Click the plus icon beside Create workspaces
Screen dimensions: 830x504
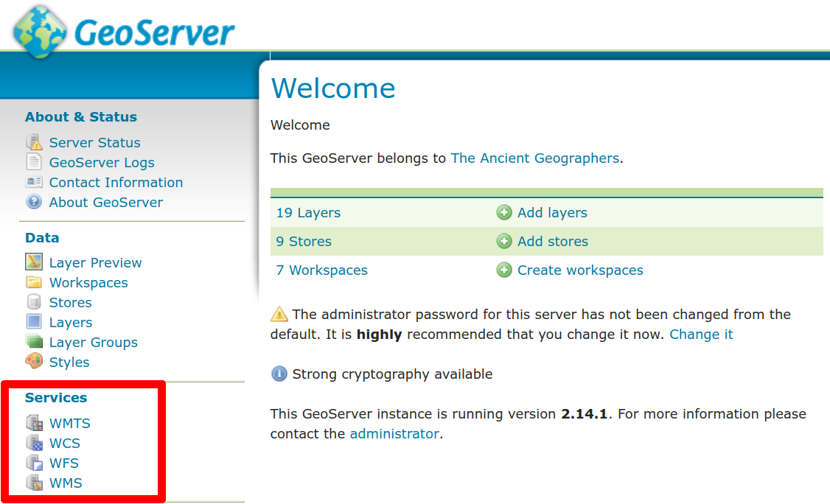[x=504, y=270]
